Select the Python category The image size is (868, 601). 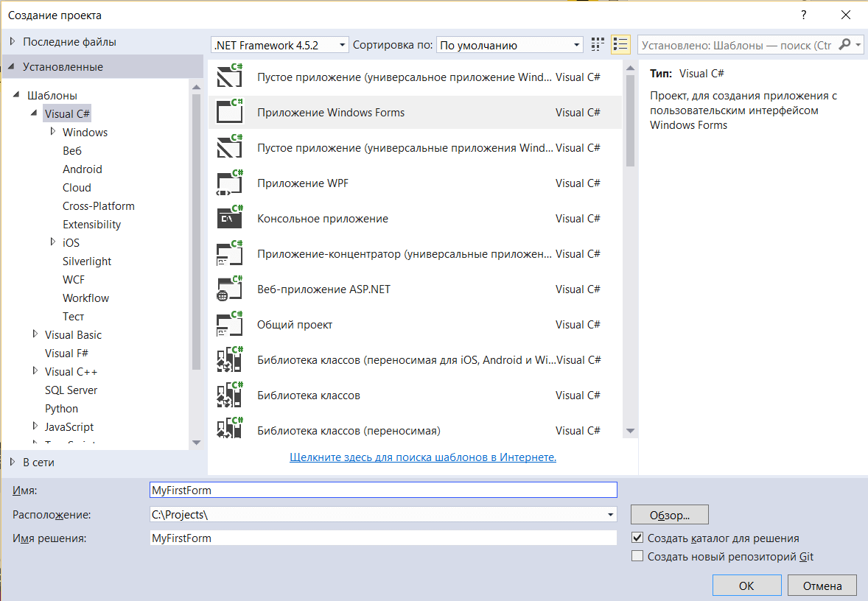pos(61,409)
